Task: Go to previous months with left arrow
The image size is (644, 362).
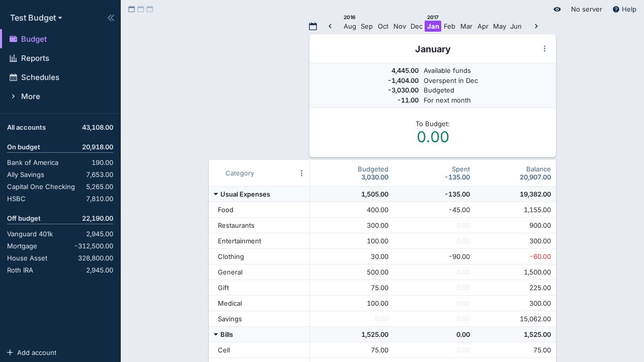Action: pos(330,26)
